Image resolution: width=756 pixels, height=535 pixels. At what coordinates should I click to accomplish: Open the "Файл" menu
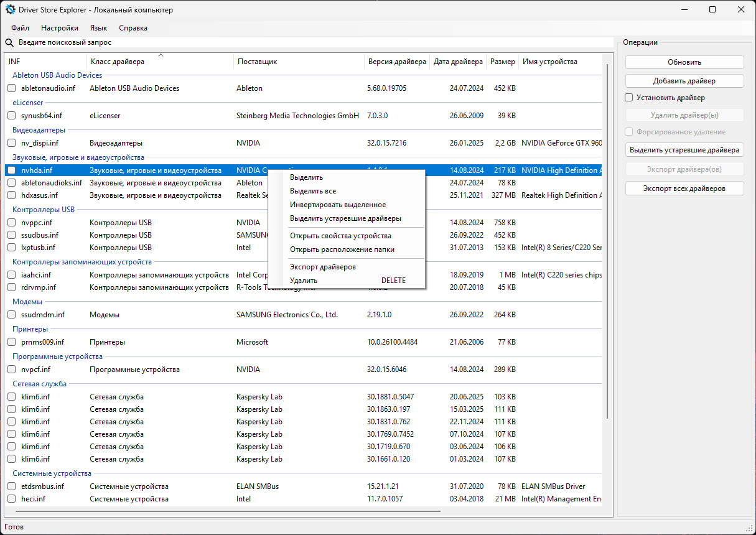(x=20, y=28)
